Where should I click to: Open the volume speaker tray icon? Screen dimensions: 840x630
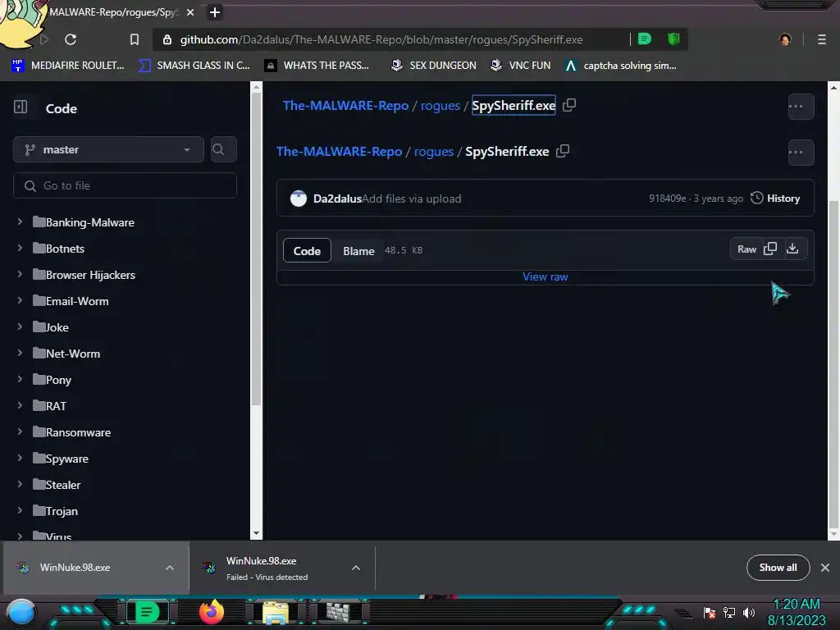pos(748,612)
